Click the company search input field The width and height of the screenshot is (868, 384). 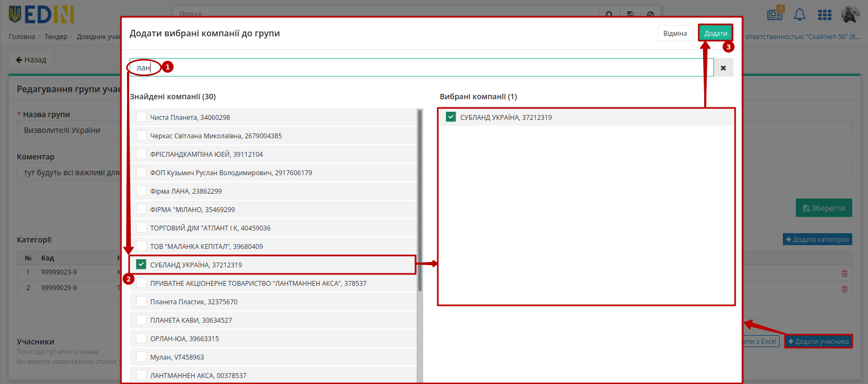[422, 68]
